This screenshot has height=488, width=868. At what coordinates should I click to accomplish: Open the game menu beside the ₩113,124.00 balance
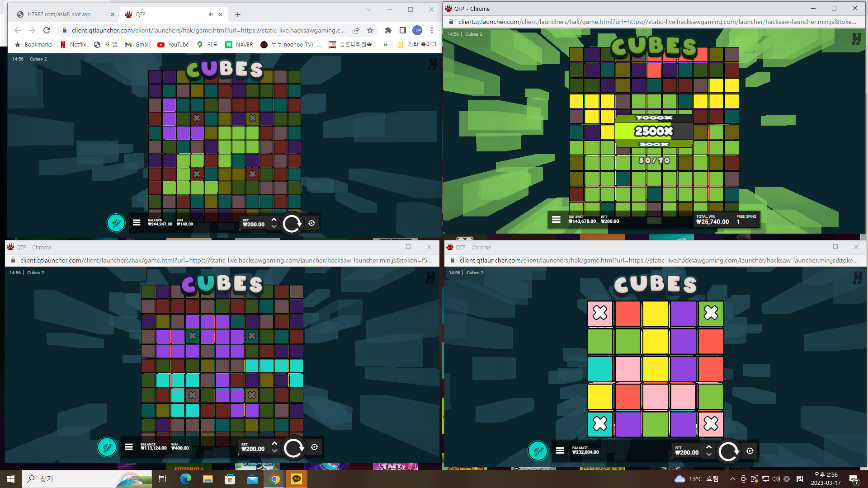click(129, 447)
